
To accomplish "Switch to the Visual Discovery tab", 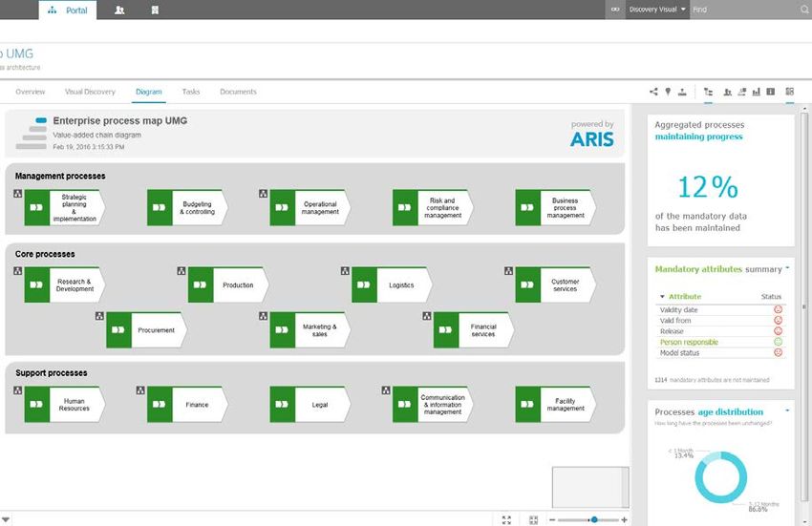I will coord(90,92).
